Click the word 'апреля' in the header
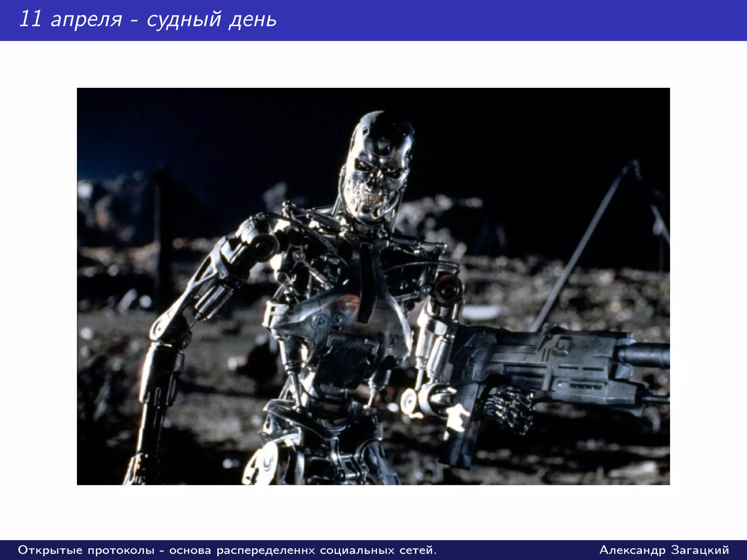747x560 pixels. tap(86, 20)
